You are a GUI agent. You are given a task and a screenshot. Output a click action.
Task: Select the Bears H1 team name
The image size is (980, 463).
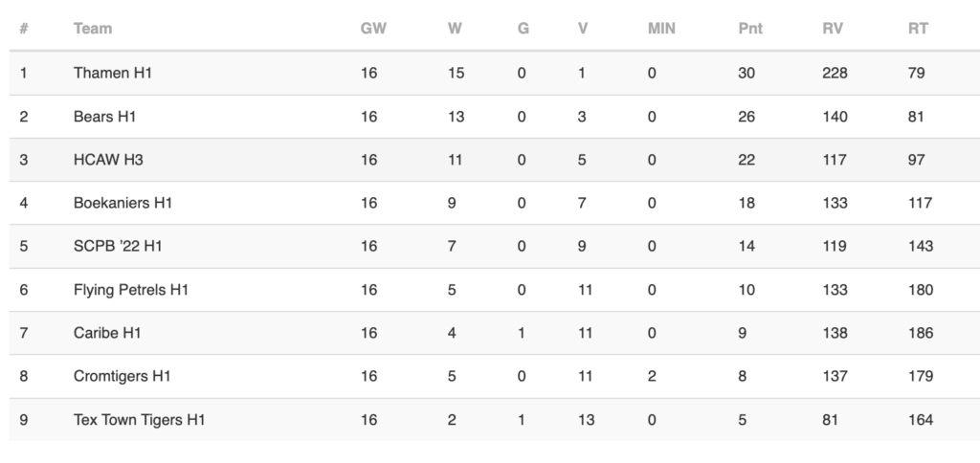coord(104,117)
